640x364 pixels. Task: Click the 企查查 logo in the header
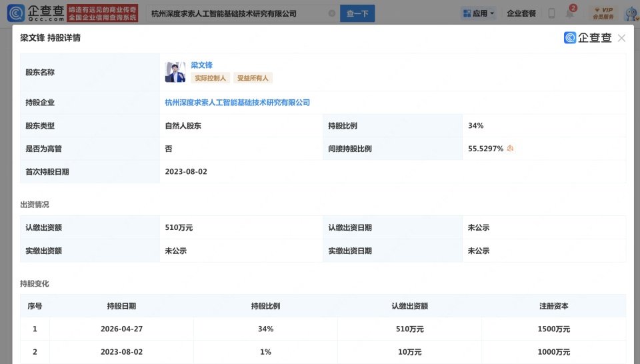[37, 13]
